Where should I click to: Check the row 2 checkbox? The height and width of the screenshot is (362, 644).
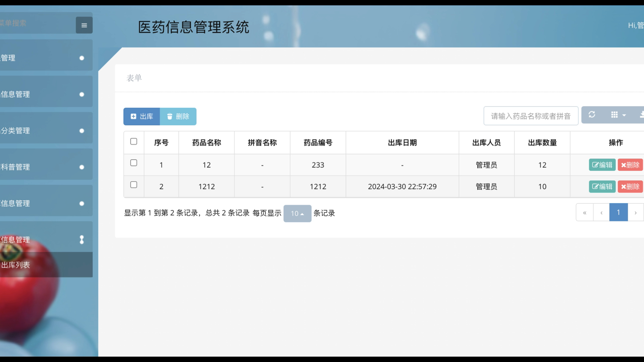click(133, 185)
